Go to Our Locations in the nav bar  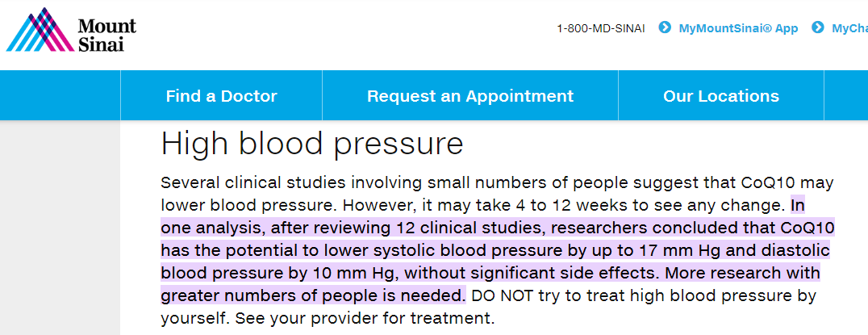pos(720,96)
